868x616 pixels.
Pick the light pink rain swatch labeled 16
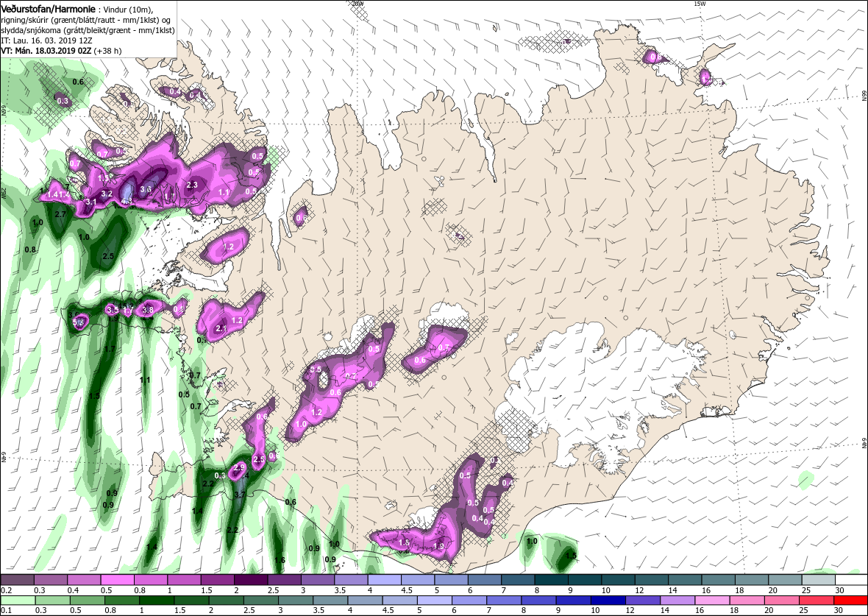coord(712,601)
